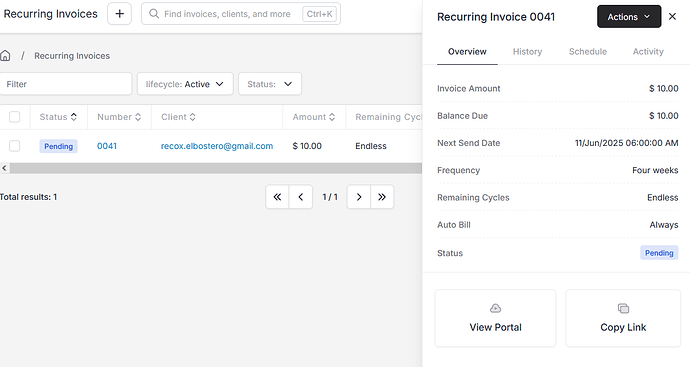Click the Always auto bill value
This screenshot has height=367, width=690.
(x=664, y=224)
